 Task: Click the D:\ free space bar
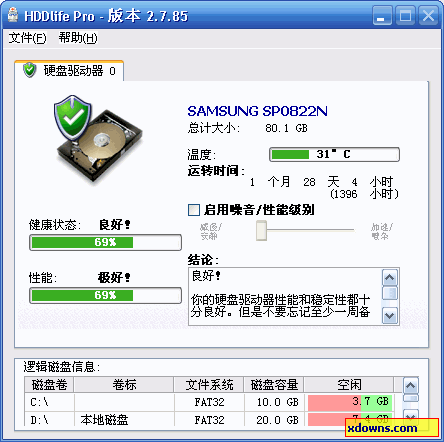point(350,419)
